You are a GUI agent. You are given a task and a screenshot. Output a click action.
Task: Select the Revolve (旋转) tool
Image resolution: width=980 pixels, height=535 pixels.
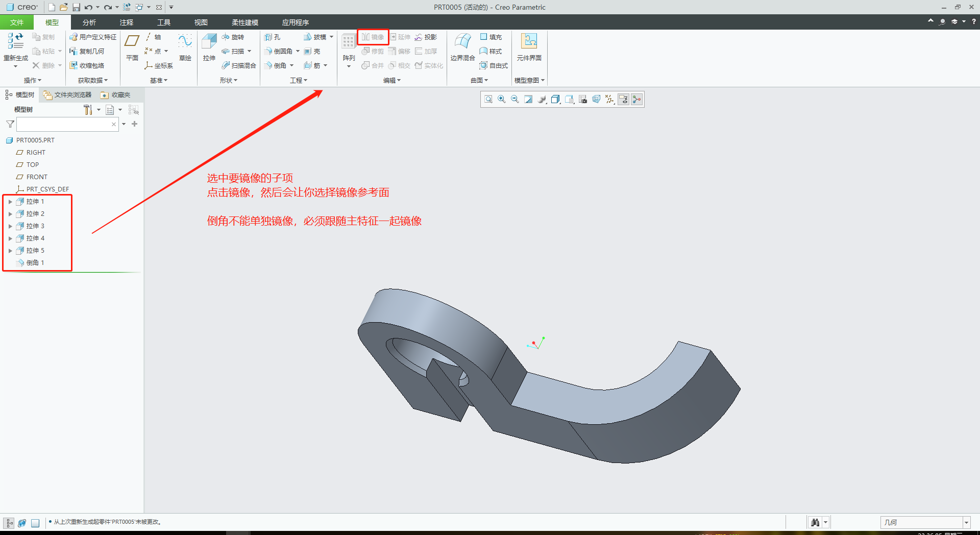point(233,37)
